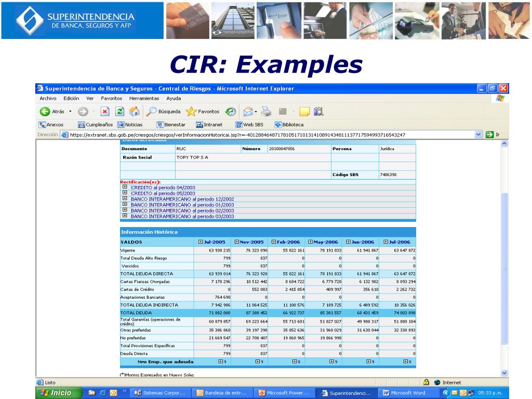Click the Atrás back arrow icon
The height and width of the screenshot is (399, 532).
[45, 111]
